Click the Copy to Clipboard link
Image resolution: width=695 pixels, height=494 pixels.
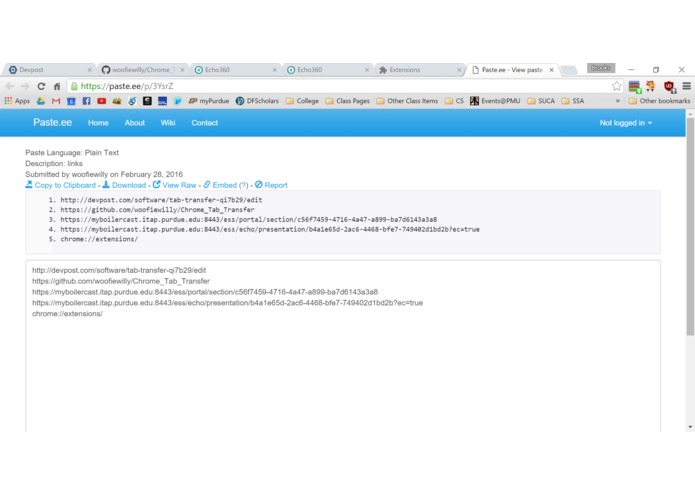[61, 185]
